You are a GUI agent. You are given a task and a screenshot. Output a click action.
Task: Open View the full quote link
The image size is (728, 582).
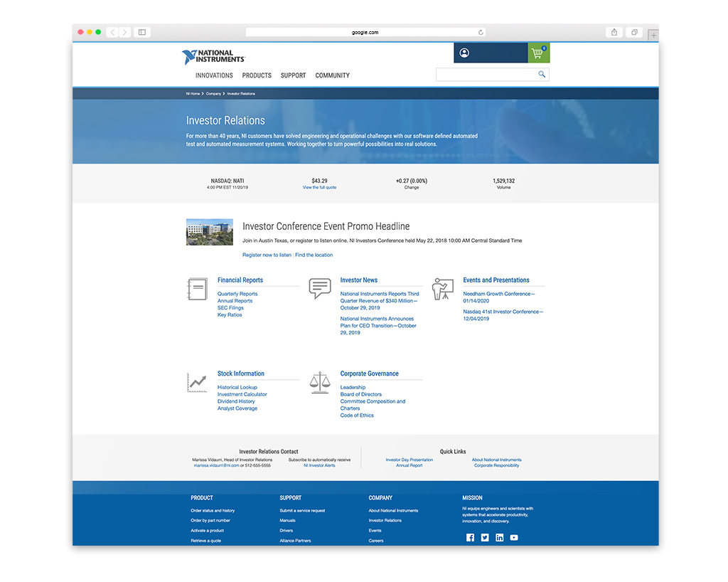(x=319, y=187)
